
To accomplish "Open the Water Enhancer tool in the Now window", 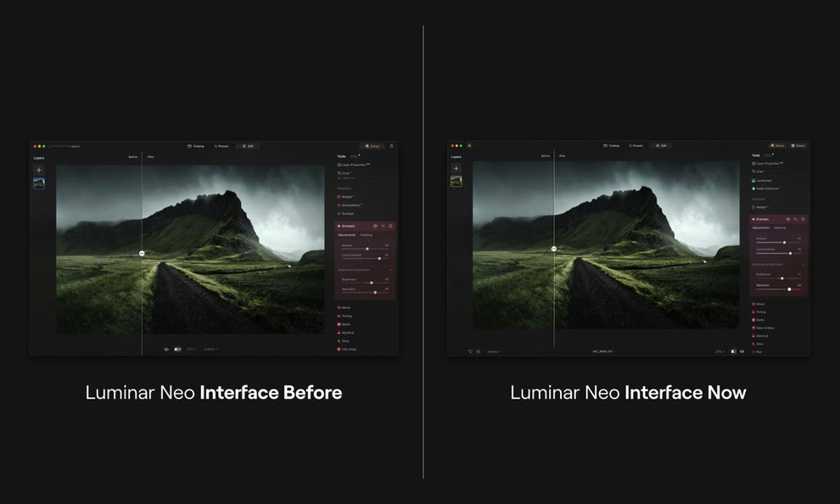I will pyautogui.click(x=766, y=188).
